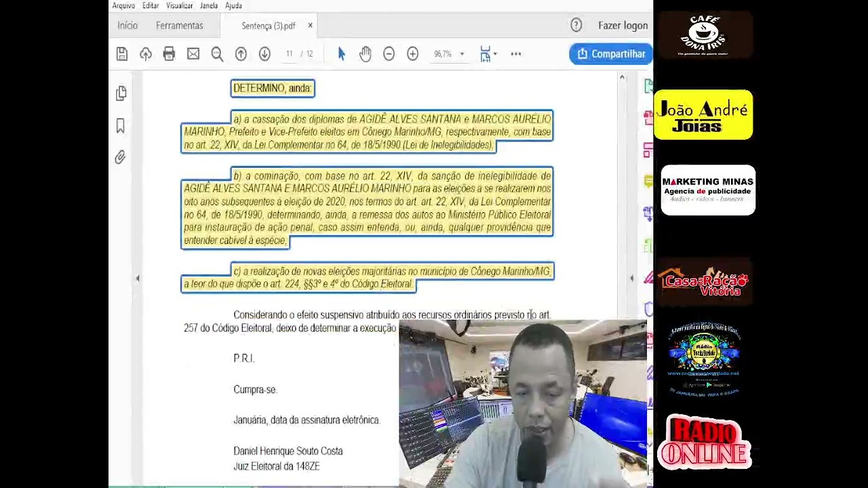868x488 pixels.
Task: Activate the hand pan tool
Action: (x=366, y=54)
